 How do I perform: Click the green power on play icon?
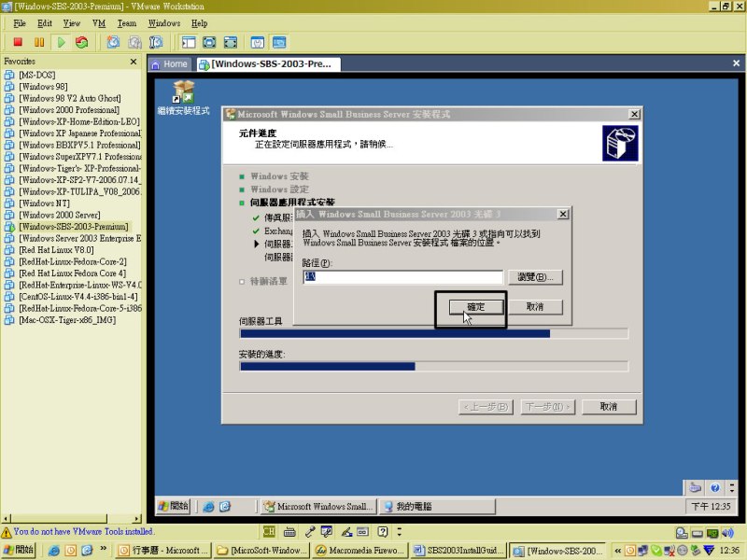(x=61, y=42)
